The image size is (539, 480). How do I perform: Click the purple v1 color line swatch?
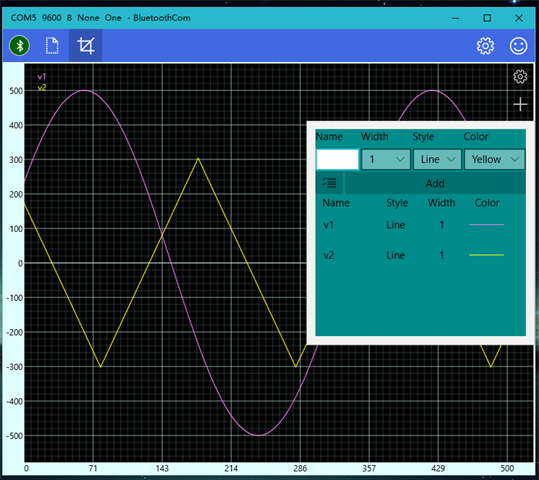(x=486, y=225)
